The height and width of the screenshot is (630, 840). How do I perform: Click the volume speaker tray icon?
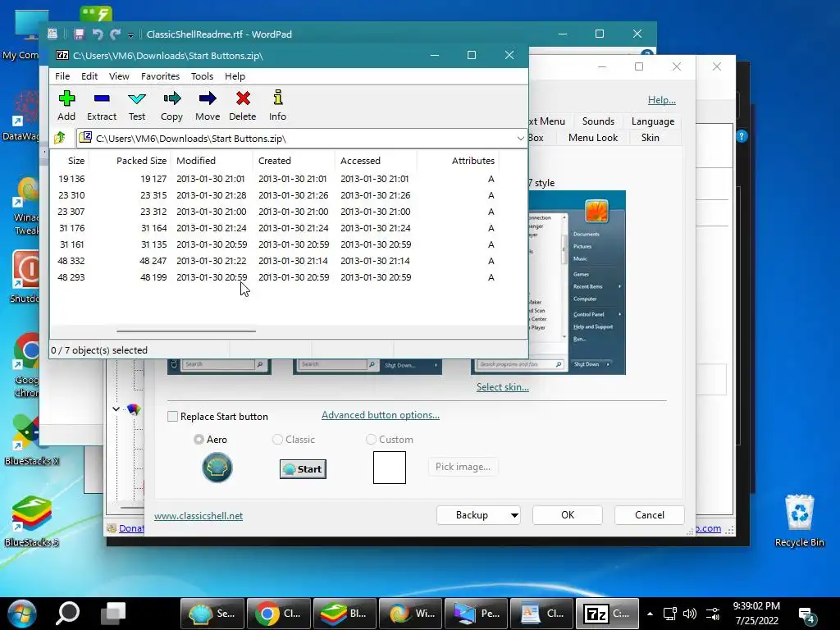click(689, 614)
